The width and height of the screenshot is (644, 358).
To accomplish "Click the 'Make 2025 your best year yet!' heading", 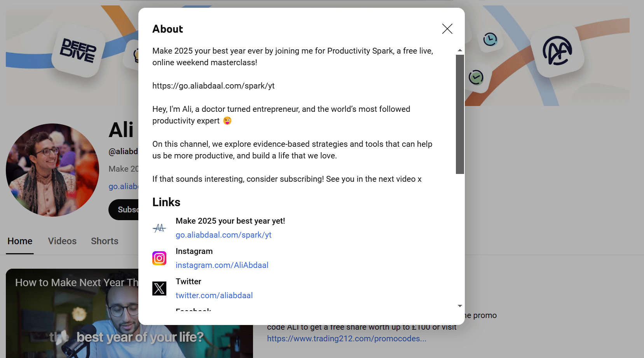I will 230,221.
